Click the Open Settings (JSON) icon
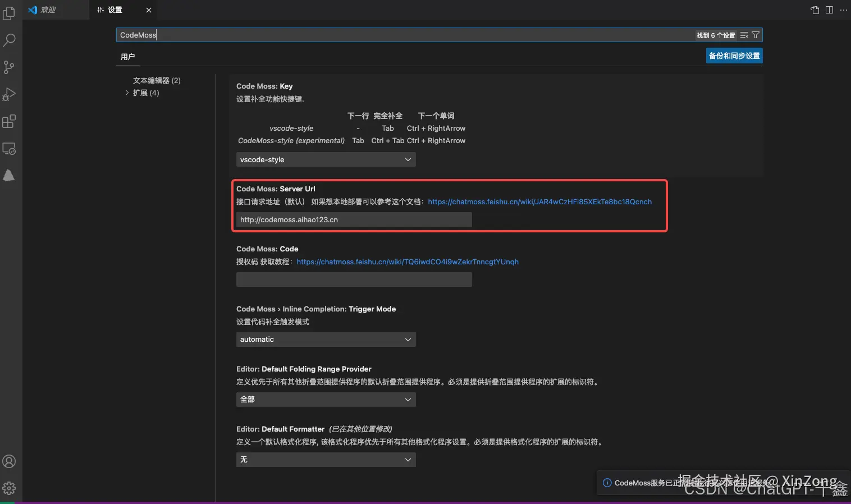This screenshot has height=504, width=851. 815,10
